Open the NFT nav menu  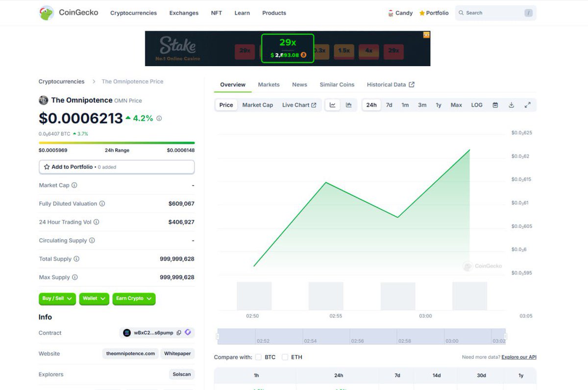point(217,13)
